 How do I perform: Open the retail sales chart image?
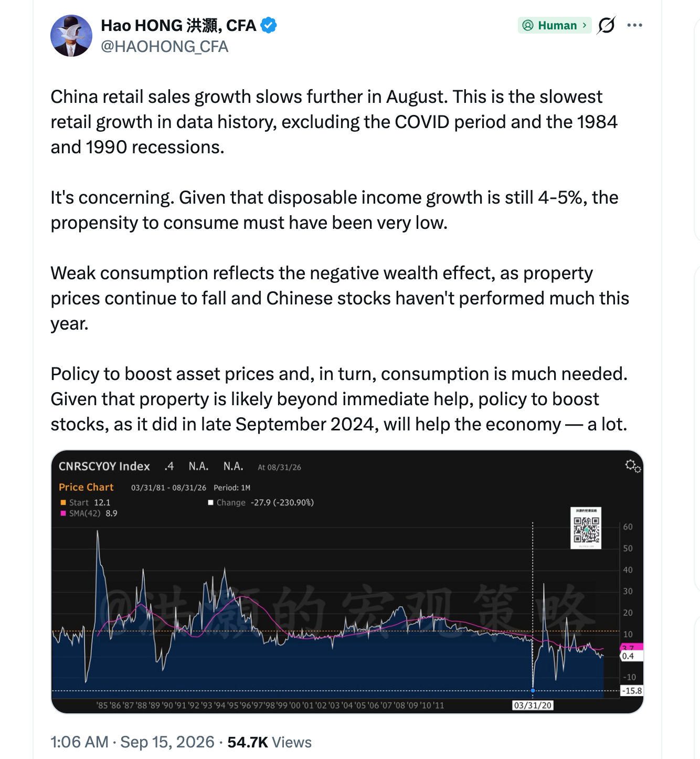click(x=347, y=582)
